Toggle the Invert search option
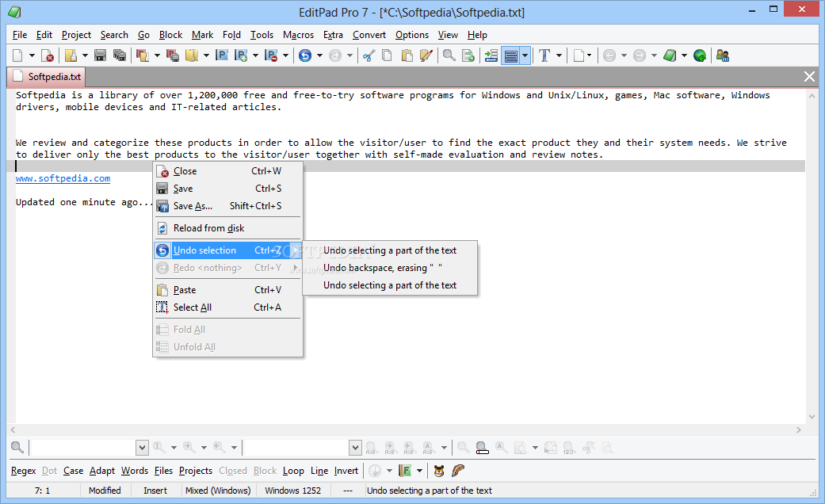825x504 pixels. pos(346,471)
